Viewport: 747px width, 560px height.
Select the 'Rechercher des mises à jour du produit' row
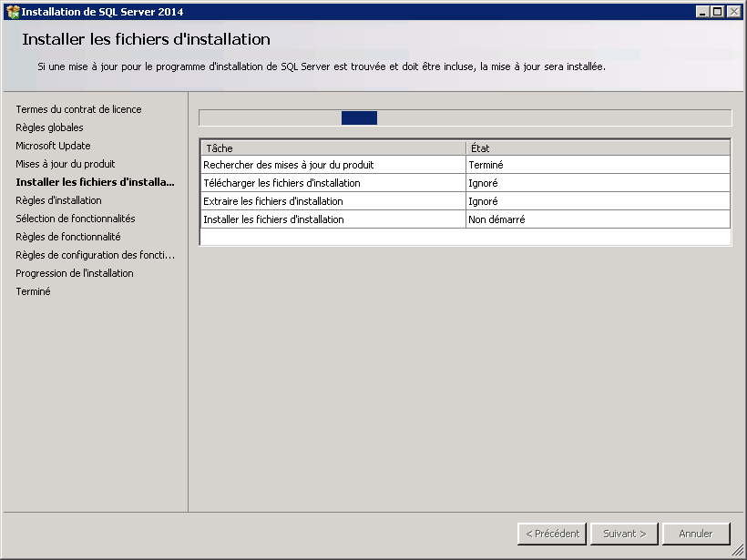(333, 165)
